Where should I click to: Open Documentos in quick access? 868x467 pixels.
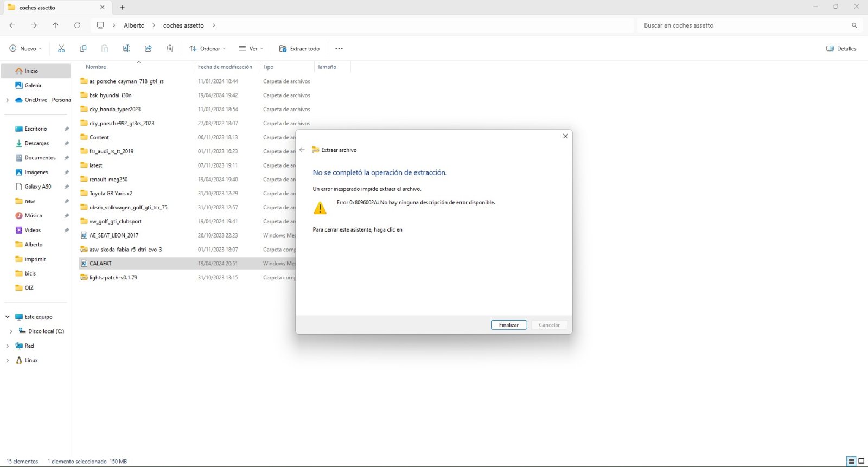(36, 158)
